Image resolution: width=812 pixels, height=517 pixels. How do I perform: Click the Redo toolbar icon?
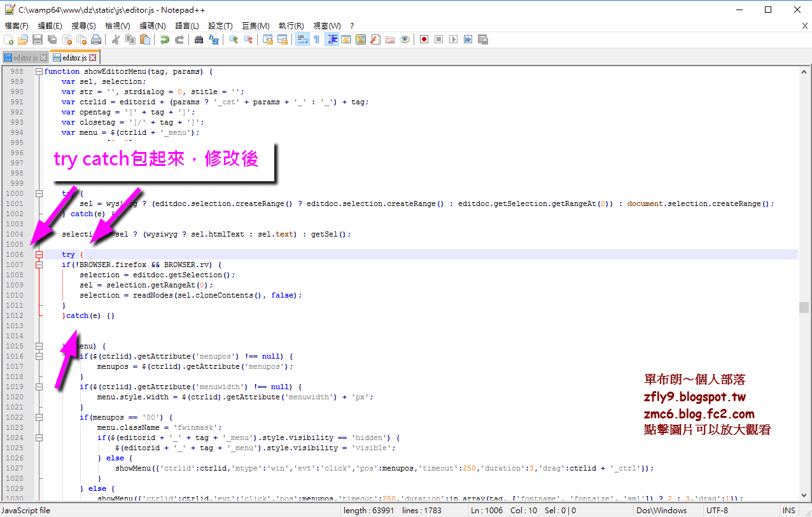click(179, 39)
